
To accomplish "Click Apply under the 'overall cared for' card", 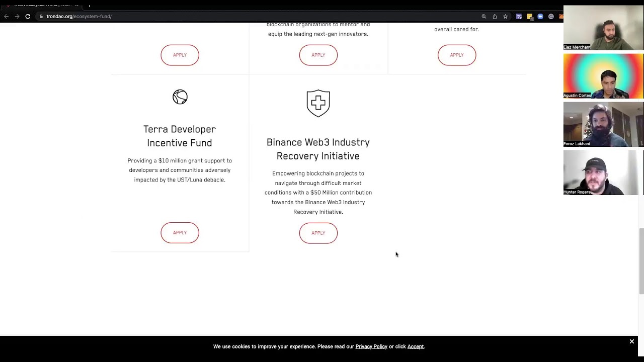I will point(456,55).
